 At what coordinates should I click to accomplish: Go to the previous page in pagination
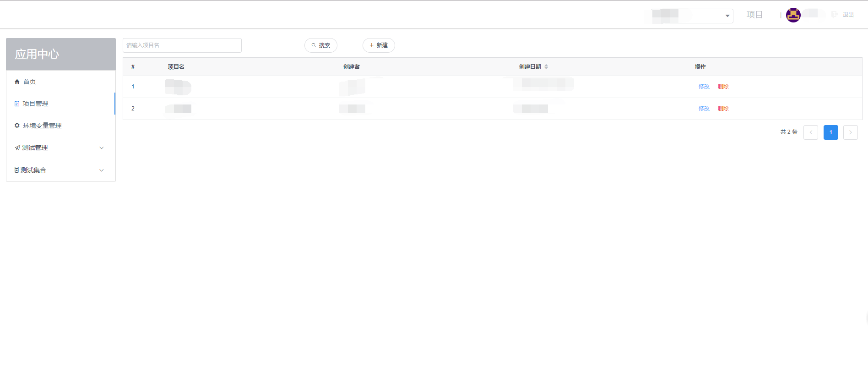(x=811, y=132)
